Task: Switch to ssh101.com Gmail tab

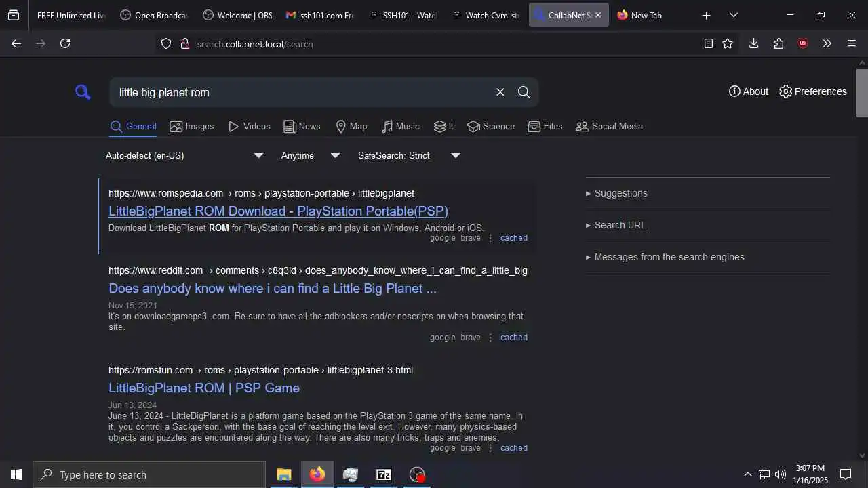Action: 319,15
